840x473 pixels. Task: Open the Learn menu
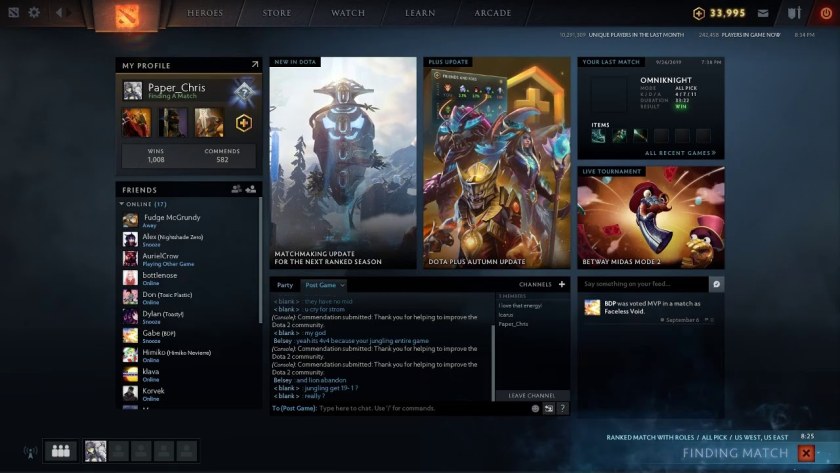coord(420,13)
